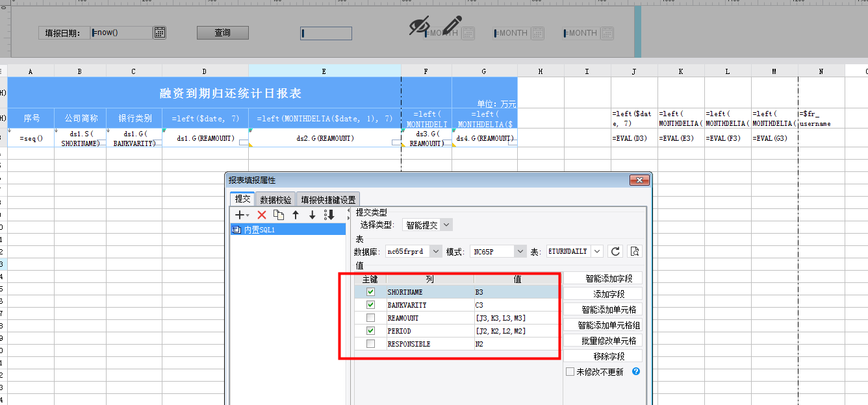Click the preview table icon next to refresh

pos(635,251)
